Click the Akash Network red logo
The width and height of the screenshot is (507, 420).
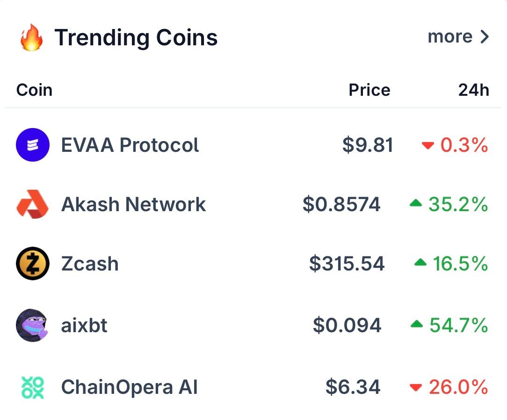[33, 204]
